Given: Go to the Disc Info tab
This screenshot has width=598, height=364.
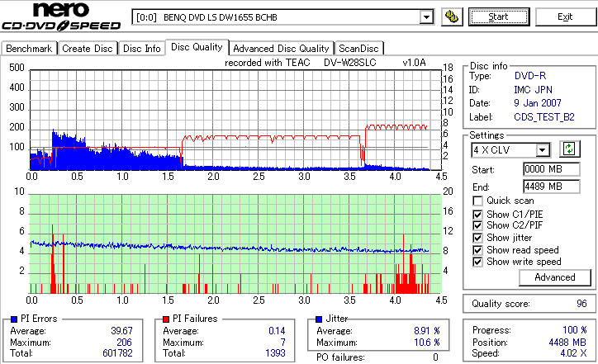Looking at the screenshot, I should 141,49.
